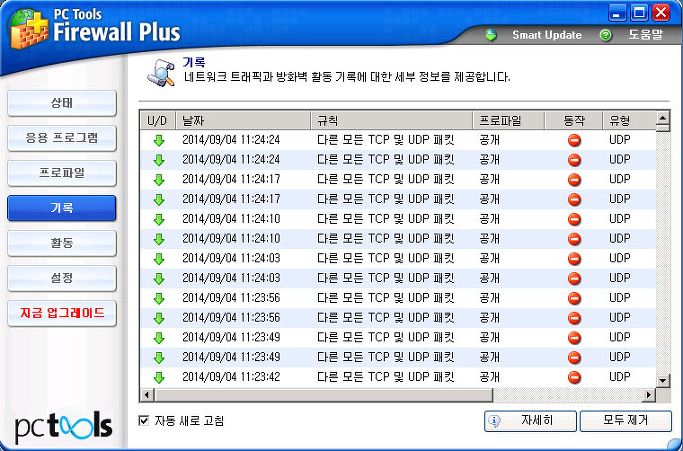Open the 상태 section
683x451 pixels.
[x=62, y=103]
